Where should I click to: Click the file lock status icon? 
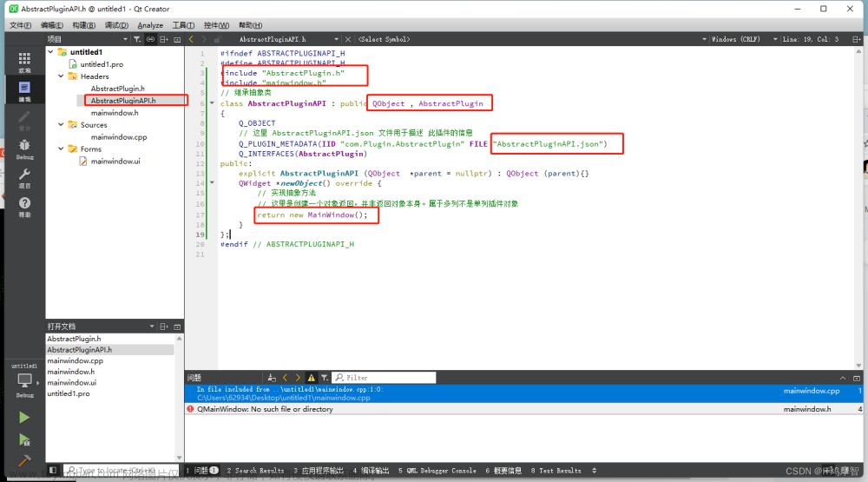pyautogui.click(x=218, y=39)
